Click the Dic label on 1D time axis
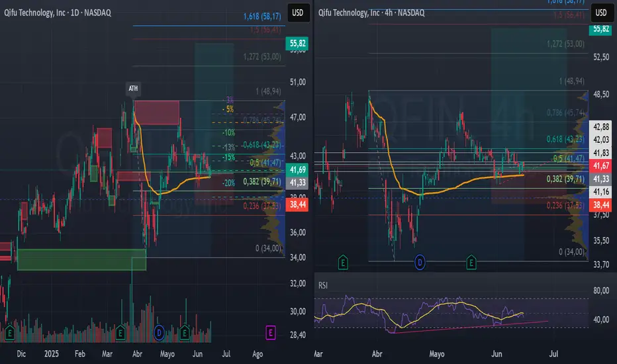The image size is (617, 364). [x=21, y=354]
